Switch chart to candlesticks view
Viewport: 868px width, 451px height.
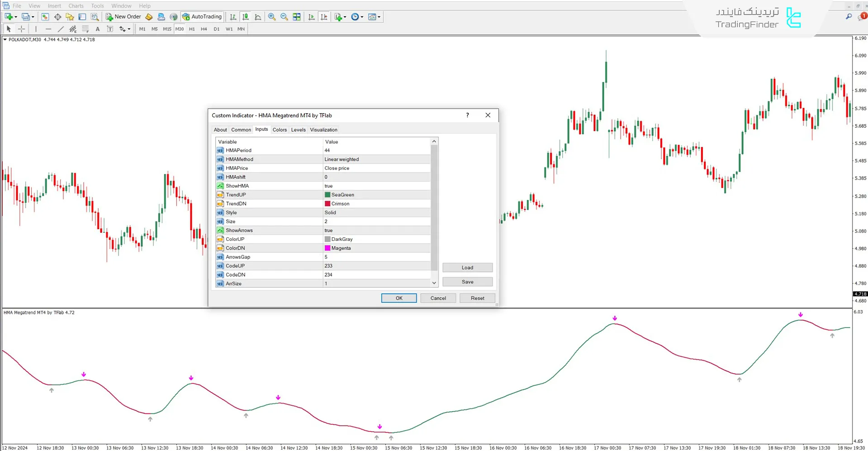click(x=246, y=17)
